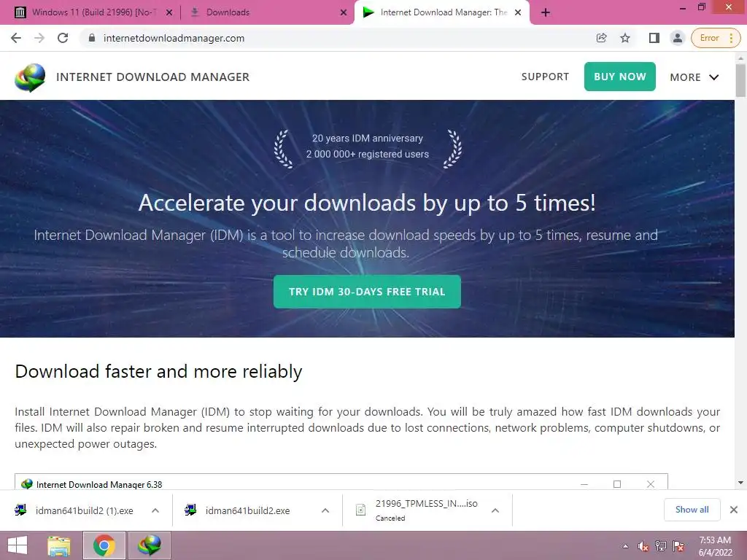Open a new browser tab

(546, 13)
